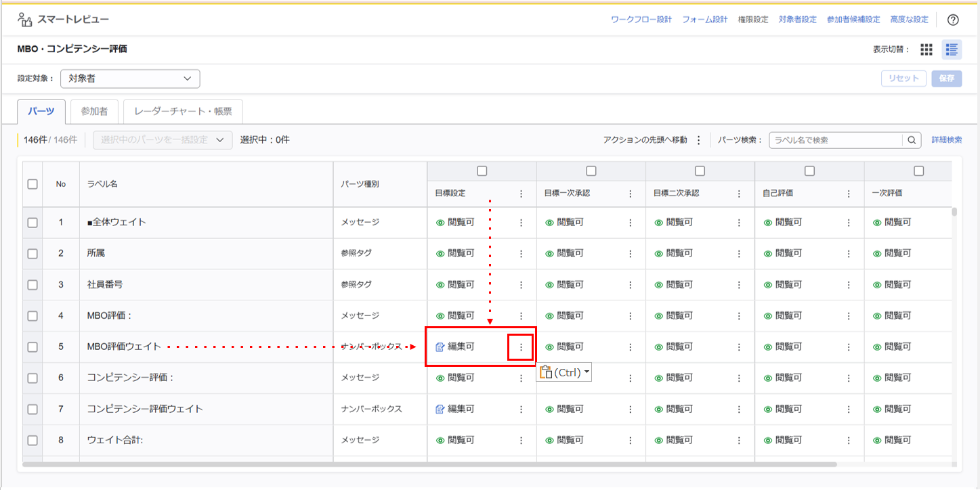Check the row 2 所属 checkbox

point(33,254)
